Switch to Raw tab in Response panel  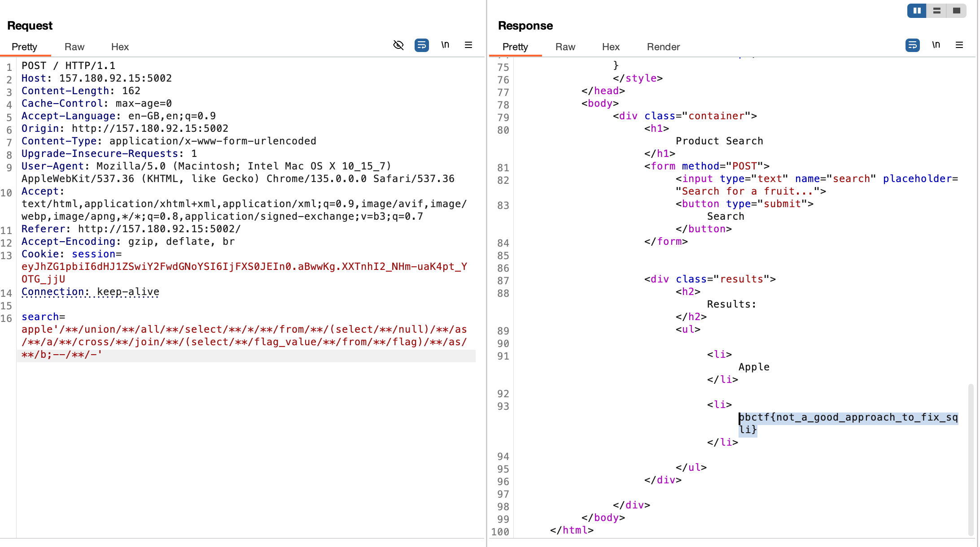pyautogui.click(x=565, y=47)
